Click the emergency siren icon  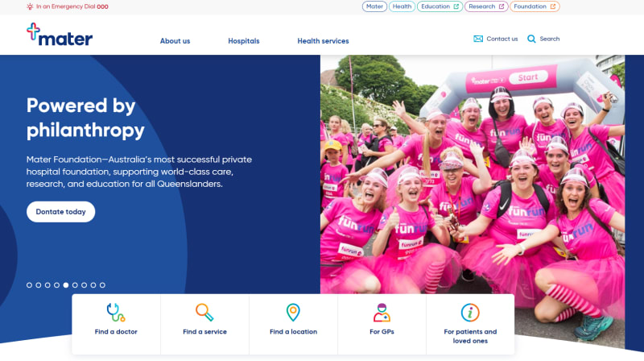coord(30,6)
